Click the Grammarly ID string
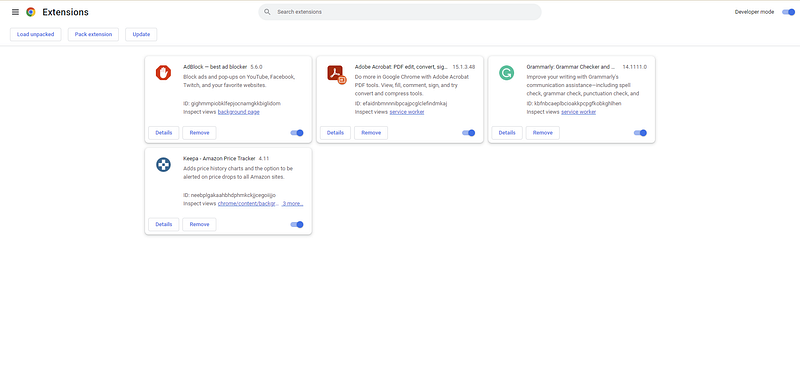This screenshot has height=384, width=800. [x=574, y=104]
